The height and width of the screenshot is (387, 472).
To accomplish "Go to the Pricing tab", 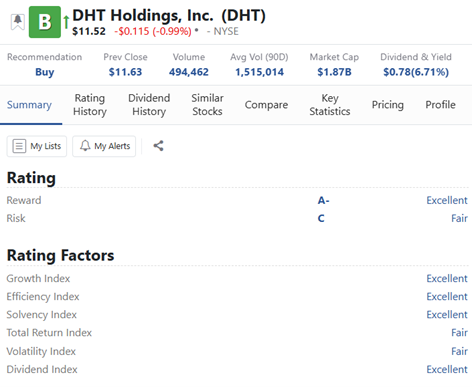I will pos(388,105).
